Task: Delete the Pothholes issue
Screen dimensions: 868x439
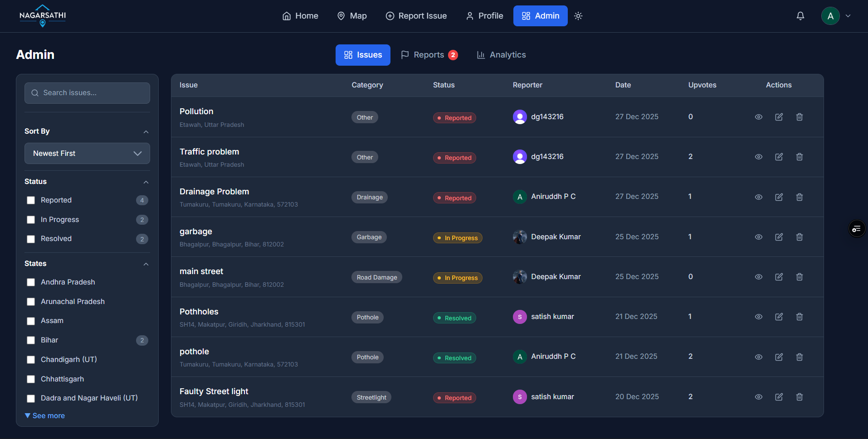Action: point(800,317)
